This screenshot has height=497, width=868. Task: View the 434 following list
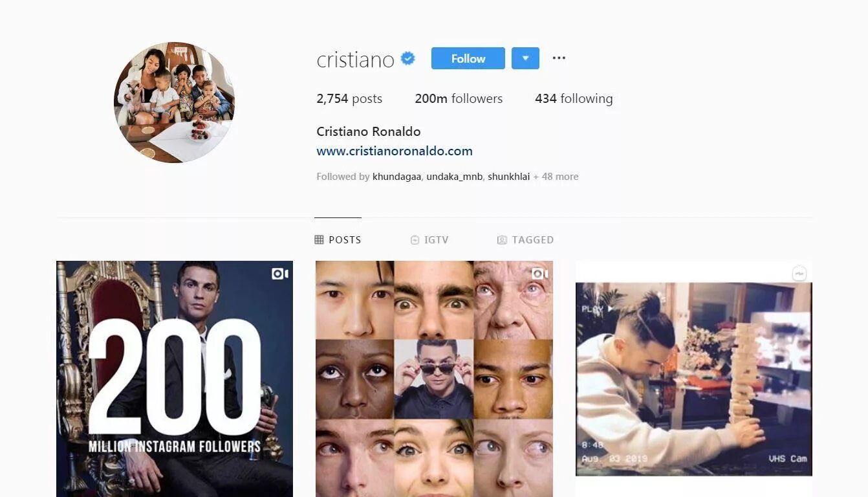pyautogui.click(x=574, y=99)
